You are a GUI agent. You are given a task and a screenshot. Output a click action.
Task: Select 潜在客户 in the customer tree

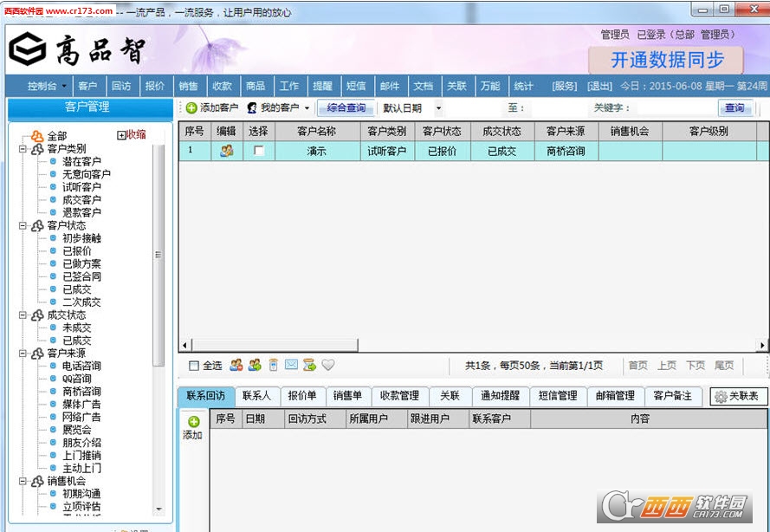click(x=81, y=161)
